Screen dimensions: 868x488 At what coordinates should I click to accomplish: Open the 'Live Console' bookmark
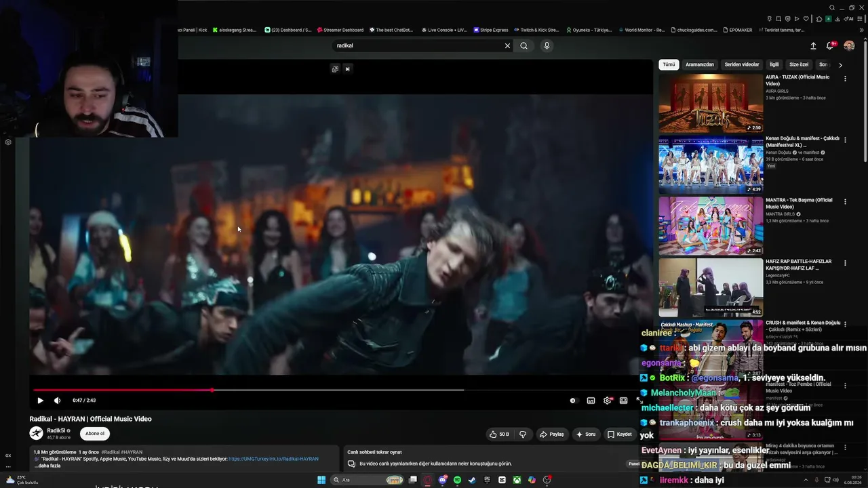click(444, 30)
